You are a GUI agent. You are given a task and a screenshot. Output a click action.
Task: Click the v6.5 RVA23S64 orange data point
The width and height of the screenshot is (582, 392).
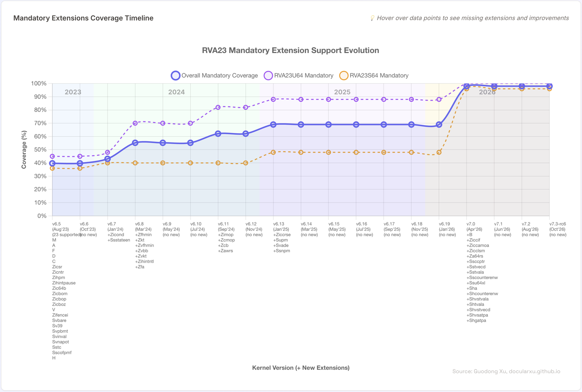[52, 168]
